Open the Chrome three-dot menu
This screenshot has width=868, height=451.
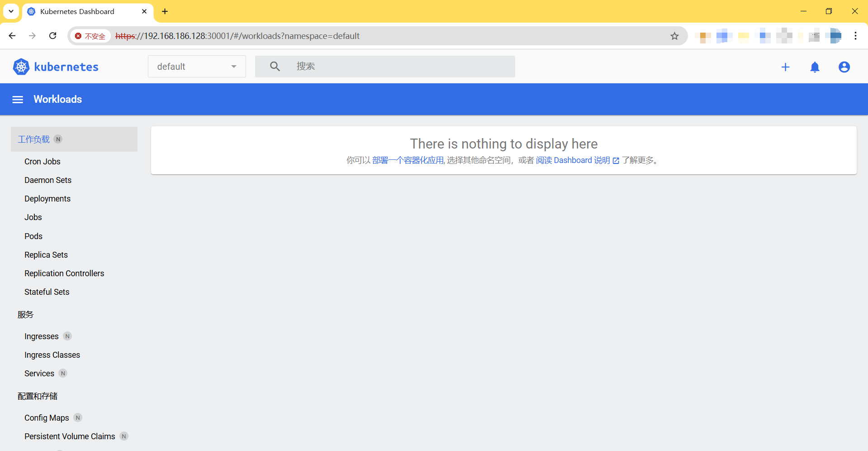[x=855, y=36]
